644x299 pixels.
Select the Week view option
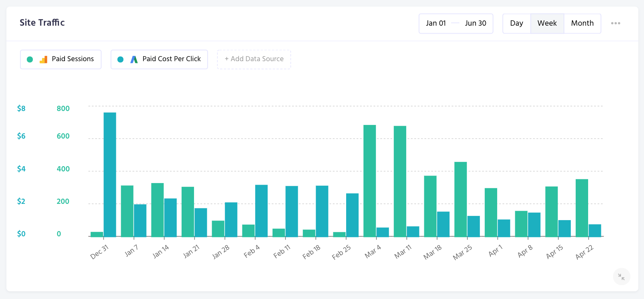point(547,23)
